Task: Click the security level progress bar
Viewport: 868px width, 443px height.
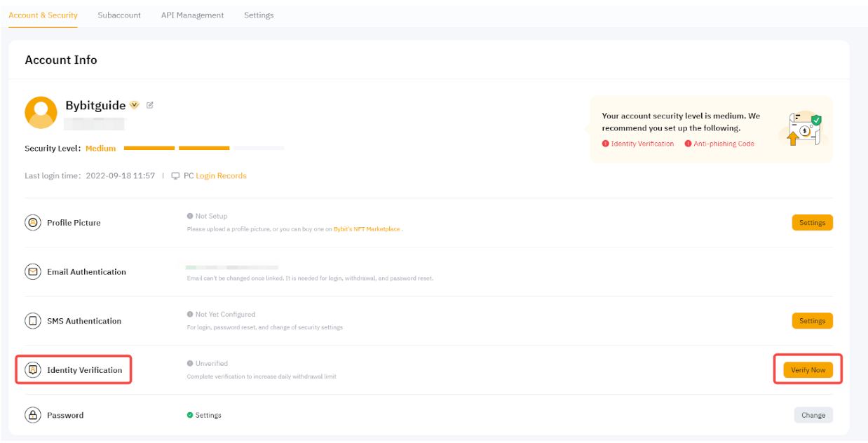Action: (x=203, y=149)
